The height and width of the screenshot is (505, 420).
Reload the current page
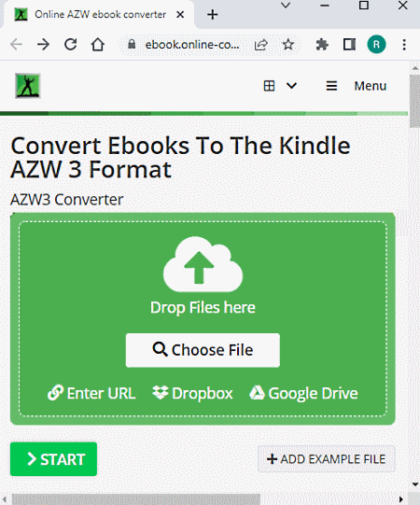point(71,45)
